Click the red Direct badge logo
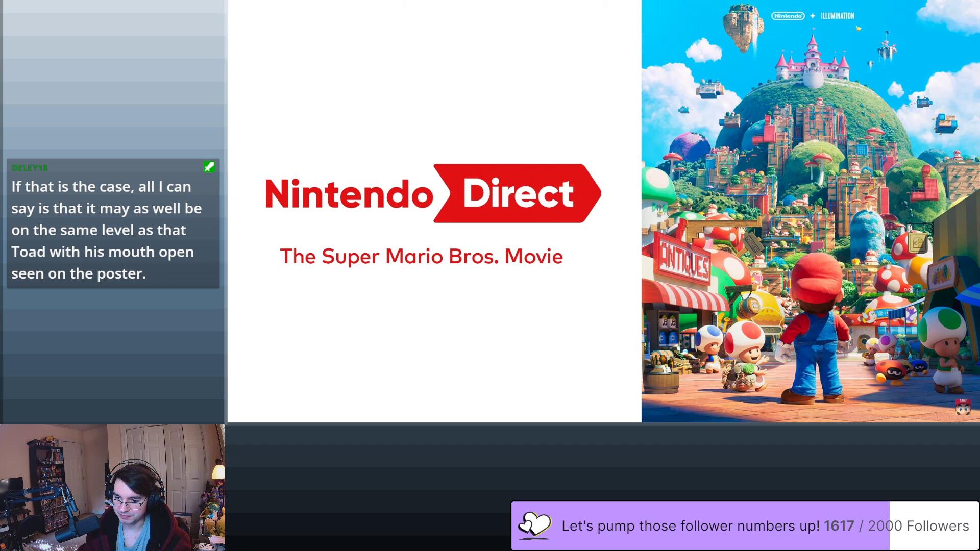 [517, 193]
